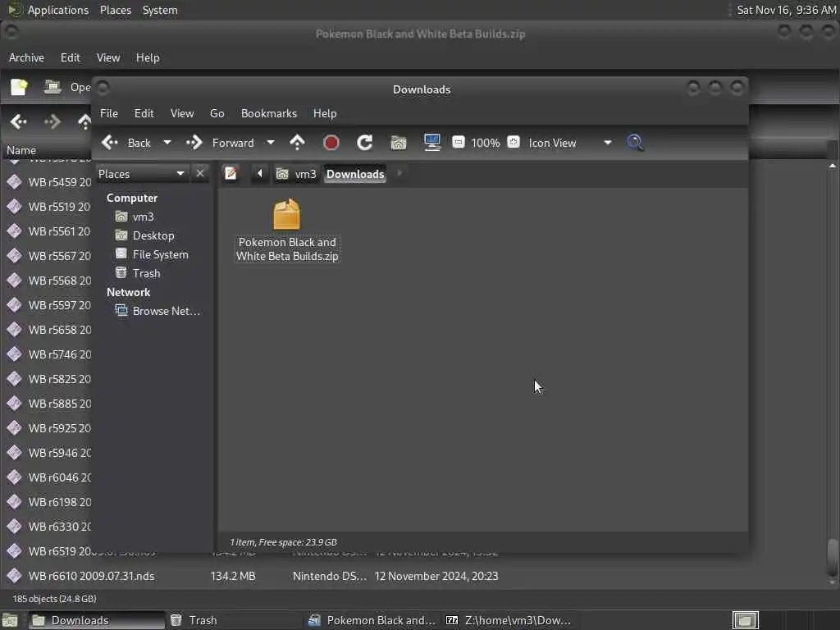Viewport: 840px width, 630px height.
Task: Switch to Pokemon Black and... taskbar button
Action: point(373,620)
